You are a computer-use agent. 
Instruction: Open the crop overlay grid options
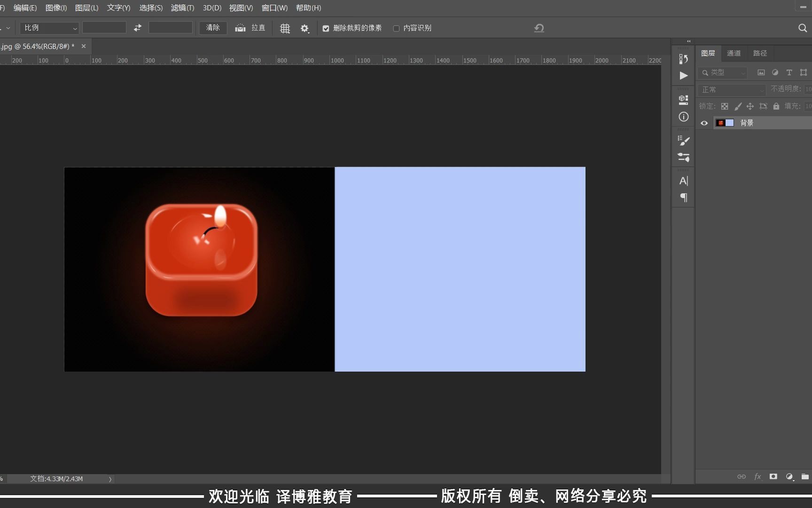click(x=285, y=28)
